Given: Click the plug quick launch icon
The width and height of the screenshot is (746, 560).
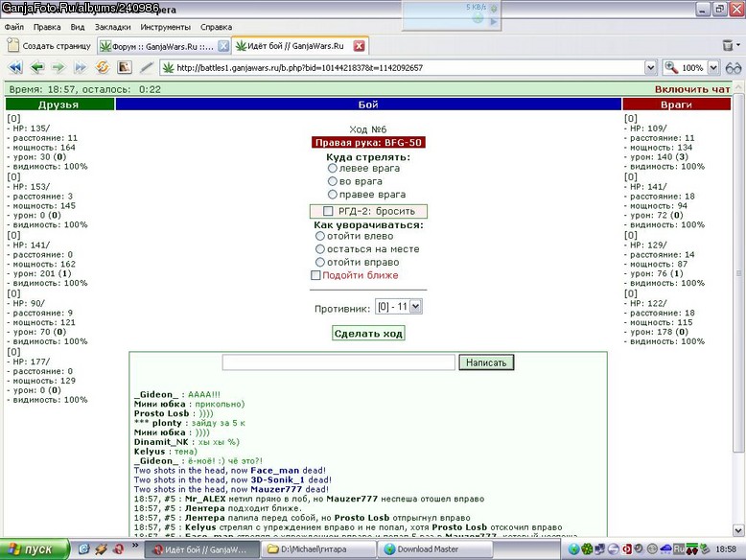Looking at the screenshot, I should pyautogui.click(x=101, y=549).
